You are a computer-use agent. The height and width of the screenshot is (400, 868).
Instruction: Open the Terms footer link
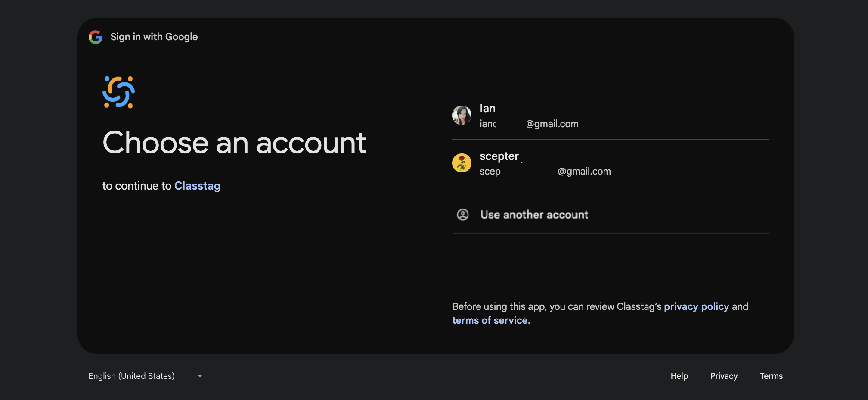[771, 376]
